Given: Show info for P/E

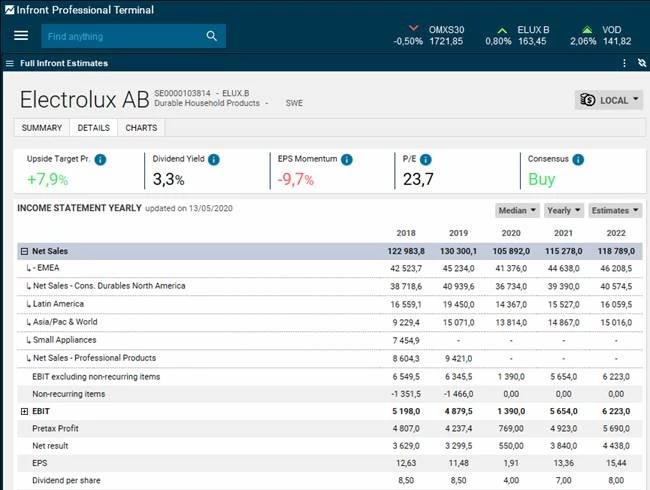Looking at the screenshot, I should tap(426, 160).
